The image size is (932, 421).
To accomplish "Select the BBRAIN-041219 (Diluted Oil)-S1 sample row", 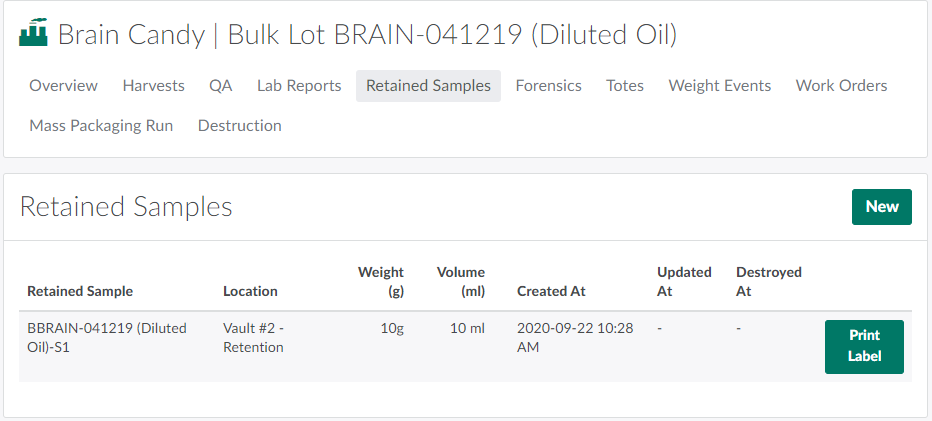I will (x=107, y=338).
